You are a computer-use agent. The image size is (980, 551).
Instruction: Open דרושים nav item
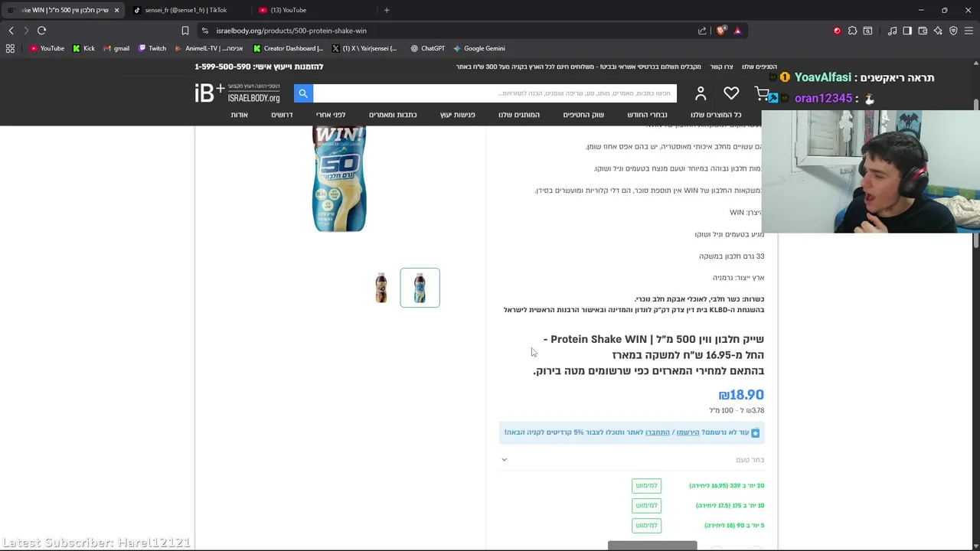point(282,115)
